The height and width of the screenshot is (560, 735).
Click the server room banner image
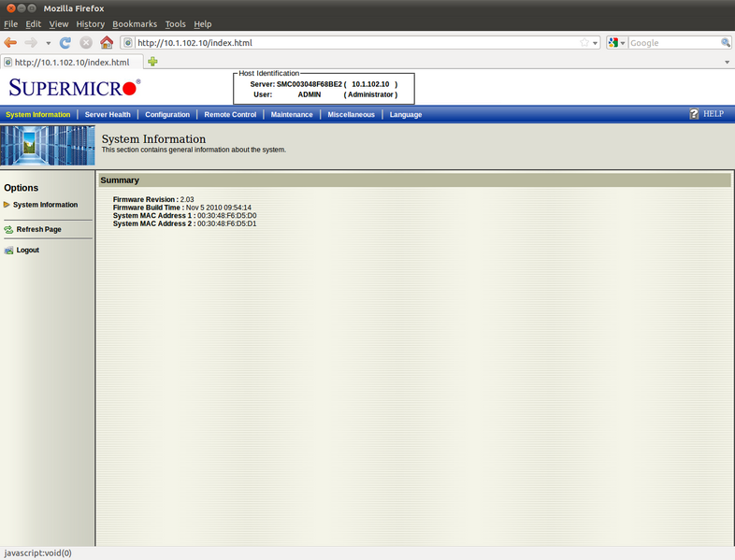48,145
